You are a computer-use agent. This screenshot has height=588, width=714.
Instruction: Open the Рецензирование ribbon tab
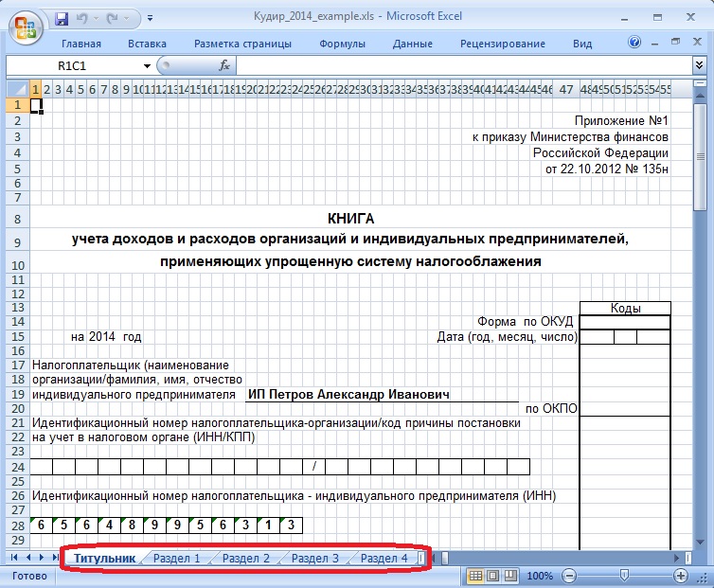pyautogui.click(x=503, y=45)
